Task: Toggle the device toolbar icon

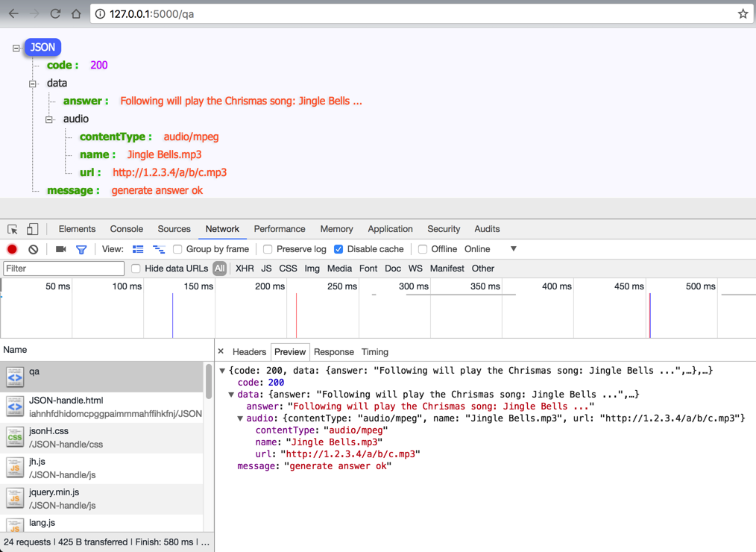Action: click(32, 229)
